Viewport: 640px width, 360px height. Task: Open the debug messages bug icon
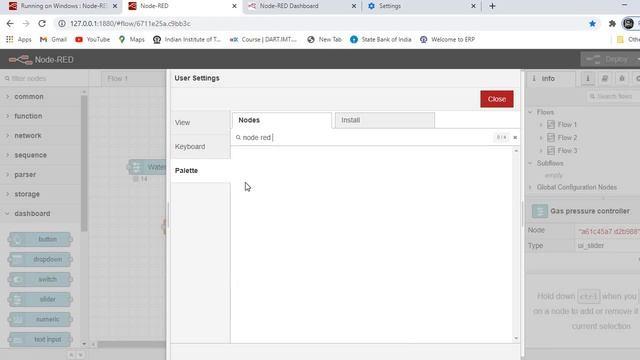[622, 78]
